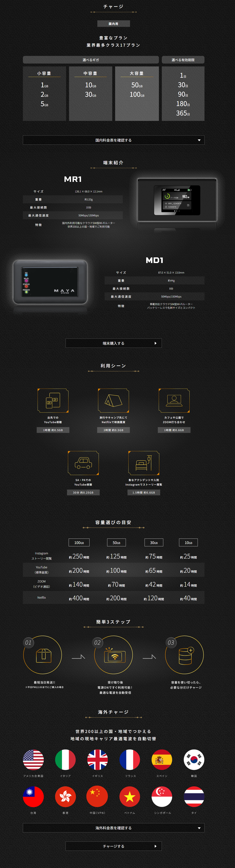Click the YouTube viewing devices icon
This screenshot has width=235, height=868.
[x=53, y=400]
